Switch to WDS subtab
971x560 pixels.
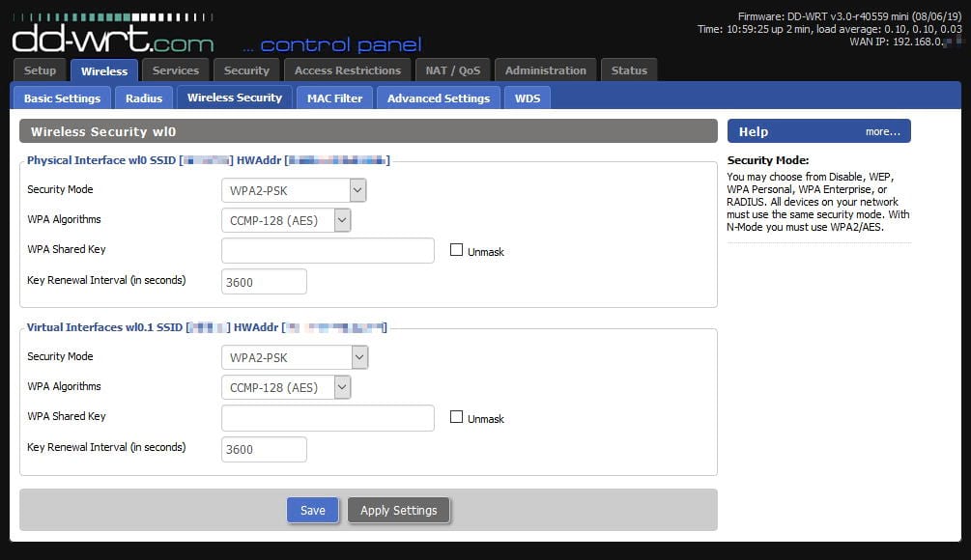pos(527,98)
